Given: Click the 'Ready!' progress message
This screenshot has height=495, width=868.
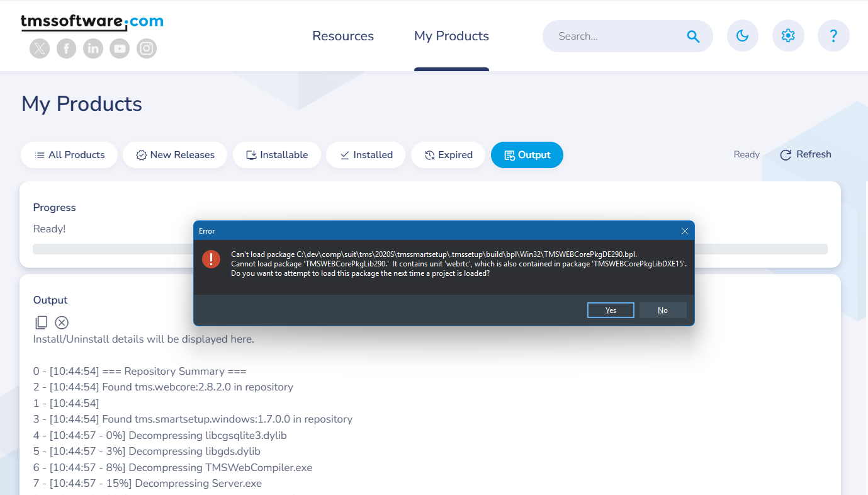Looking at the screenshot, I should click(50, 229).
